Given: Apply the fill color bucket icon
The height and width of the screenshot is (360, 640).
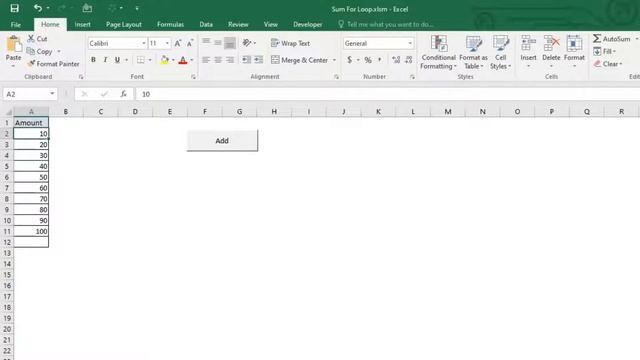Looking at the screenshot, I should 164,60.
